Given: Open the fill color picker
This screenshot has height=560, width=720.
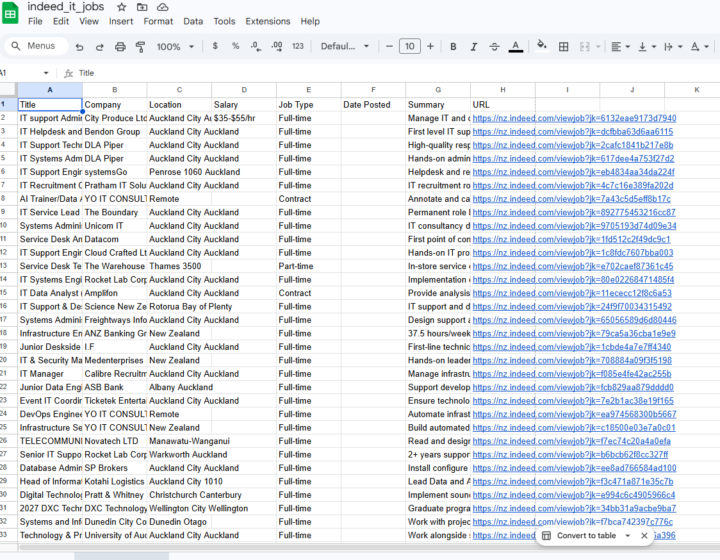Looking at the screenshot, I should (x=542, y=45).
